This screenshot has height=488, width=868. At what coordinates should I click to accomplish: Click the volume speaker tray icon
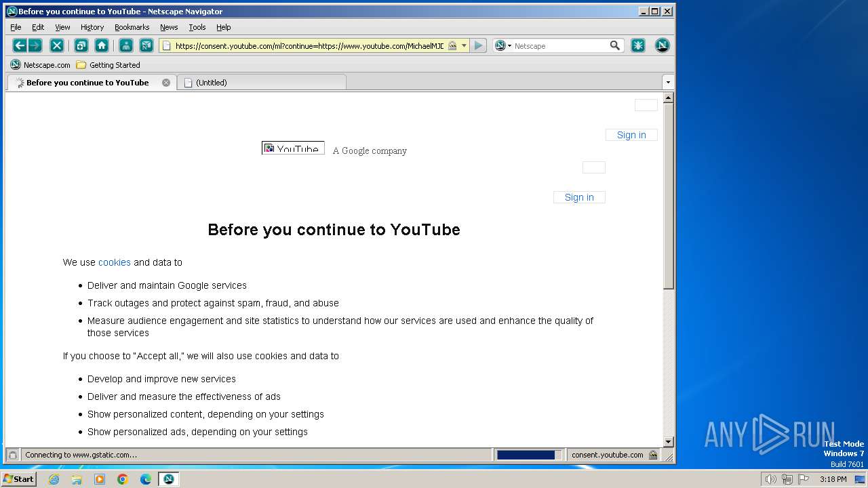(770, 479)
